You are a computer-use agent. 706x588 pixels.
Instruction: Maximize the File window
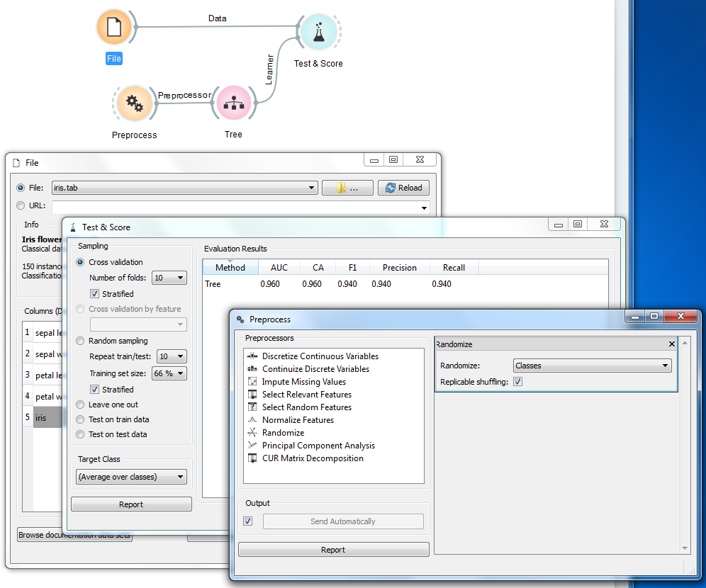tap(393, 159)
